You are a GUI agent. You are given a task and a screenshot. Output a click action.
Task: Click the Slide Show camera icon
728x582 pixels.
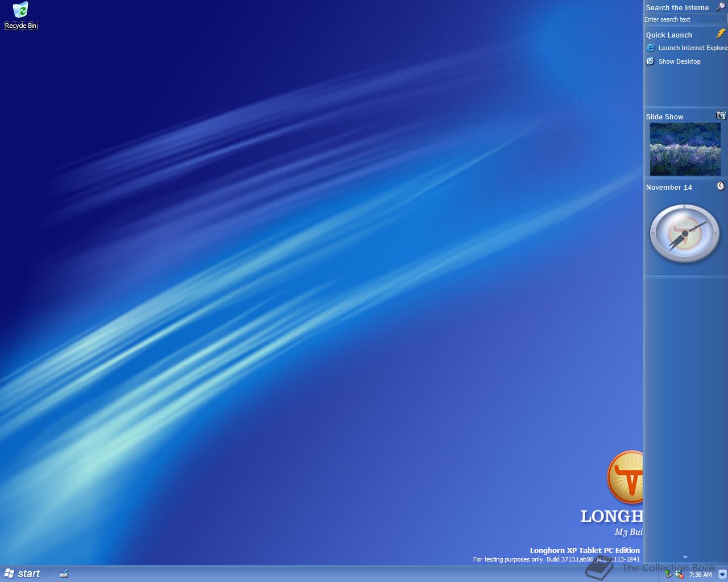[x=721, y=115]
